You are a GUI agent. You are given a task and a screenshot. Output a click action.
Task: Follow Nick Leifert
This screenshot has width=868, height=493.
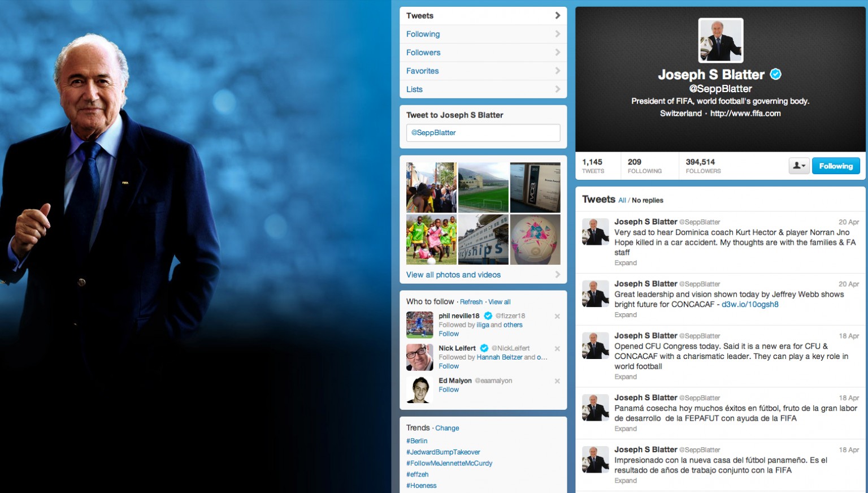click(449, 366)
